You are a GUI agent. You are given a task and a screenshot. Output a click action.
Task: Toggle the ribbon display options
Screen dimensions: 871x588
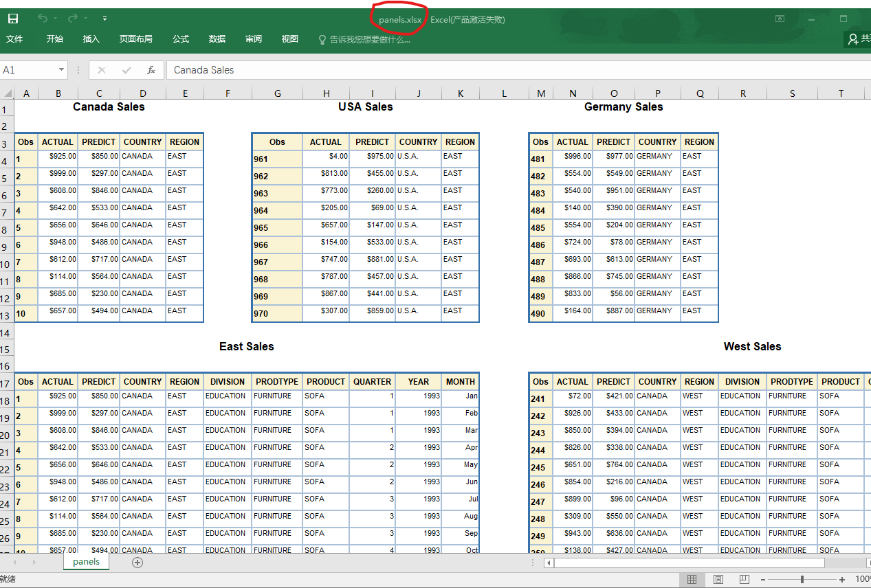pos(780,19)
